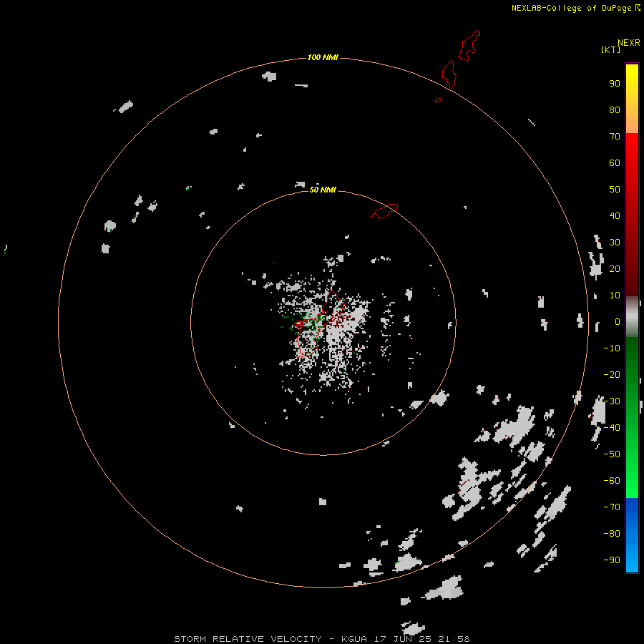Click the positive 70 knots scale label
The image size is (644, 644).
[615, 137]
